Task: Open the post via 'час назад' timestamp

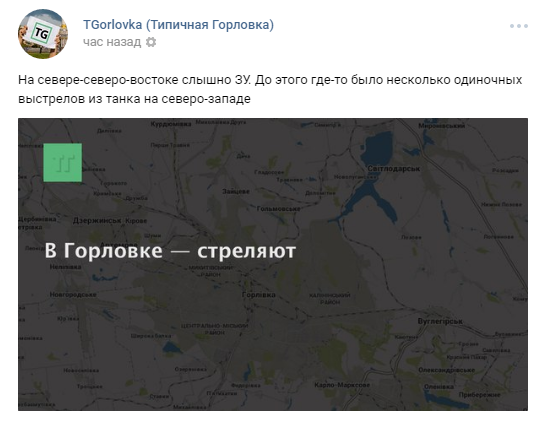Action: pyautogui.click(x=112, y=42)
